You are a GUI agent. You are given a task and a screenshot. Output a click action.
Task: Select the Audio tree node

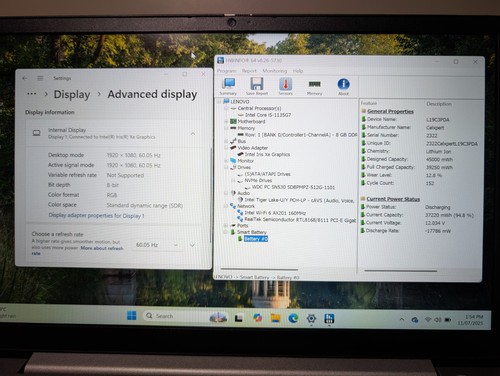[244, 193]
